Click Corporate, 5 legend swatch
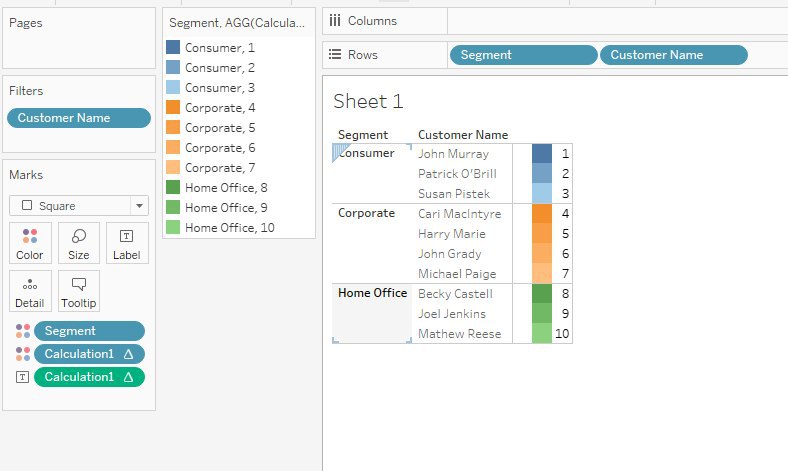The width and height of the screenshot is (788, 471). coord(173,127)
